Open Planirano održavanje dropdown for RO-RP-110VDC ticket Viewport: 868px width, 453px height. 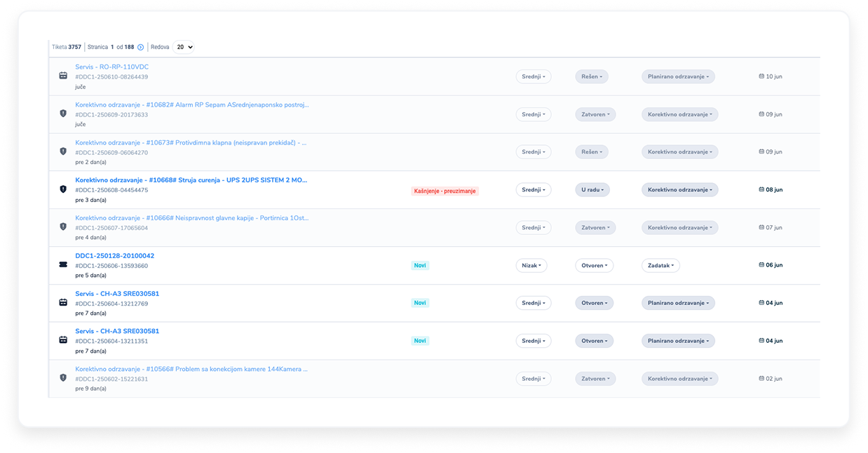click(x=678, y=76)
